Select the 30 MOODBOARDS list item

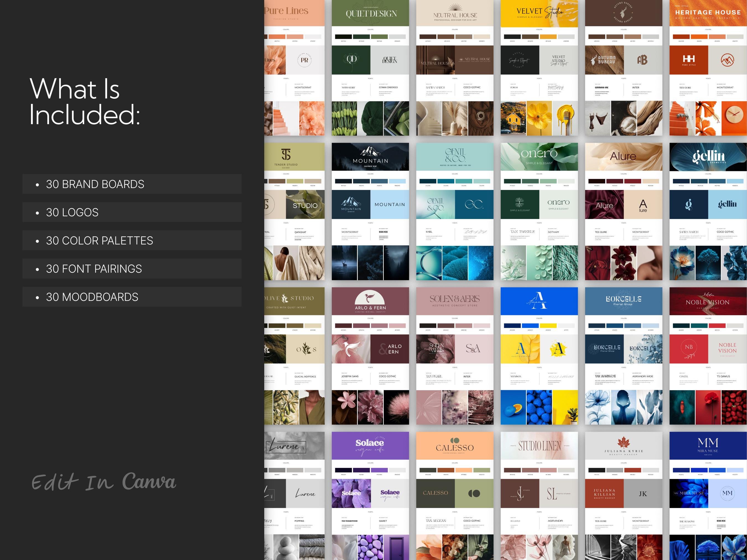coord(132,297)
